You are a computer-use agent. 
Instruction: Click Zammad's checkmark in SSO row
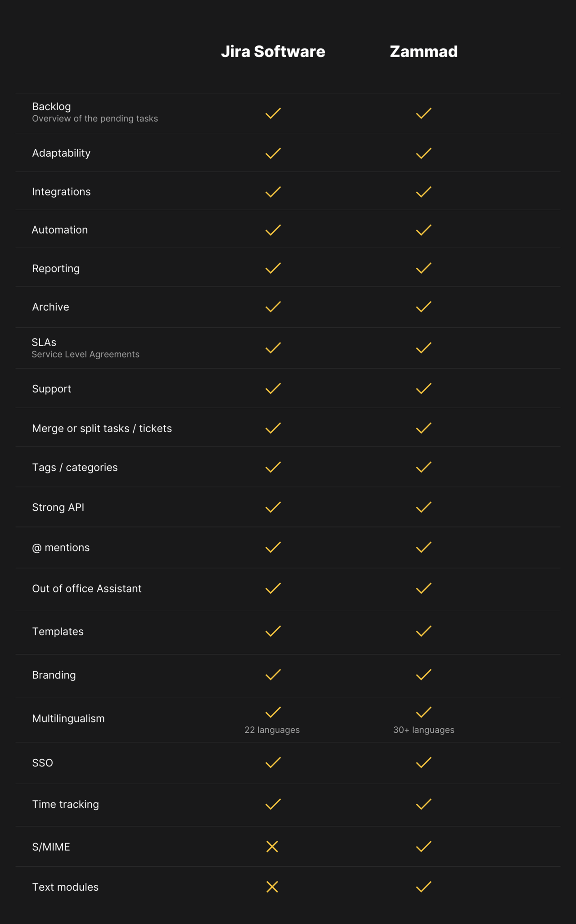pos(423,762)
